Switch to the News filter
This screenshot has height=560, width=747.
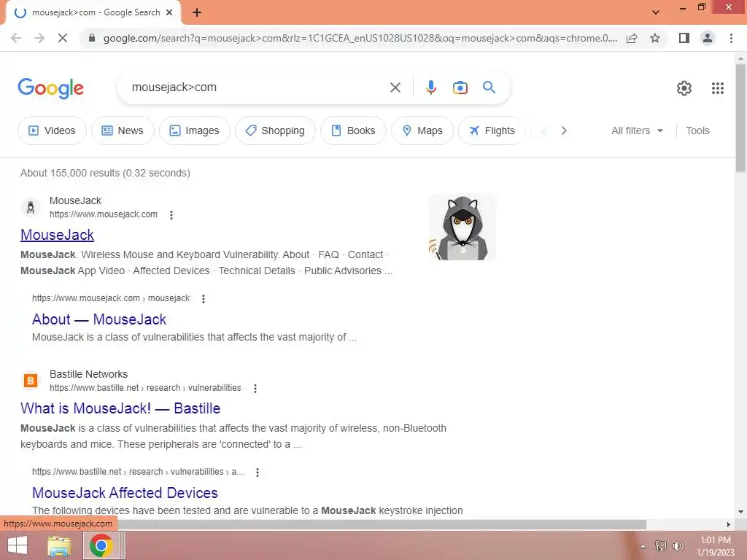pyautogui.click(x=123, y=131)
